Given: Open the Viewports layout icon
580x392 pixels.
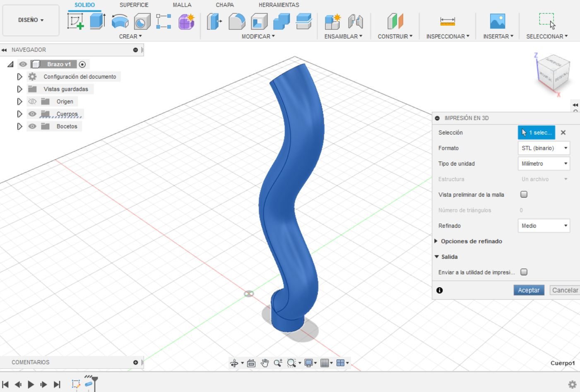Looking at the screenshot, I should tap(340, 363).
